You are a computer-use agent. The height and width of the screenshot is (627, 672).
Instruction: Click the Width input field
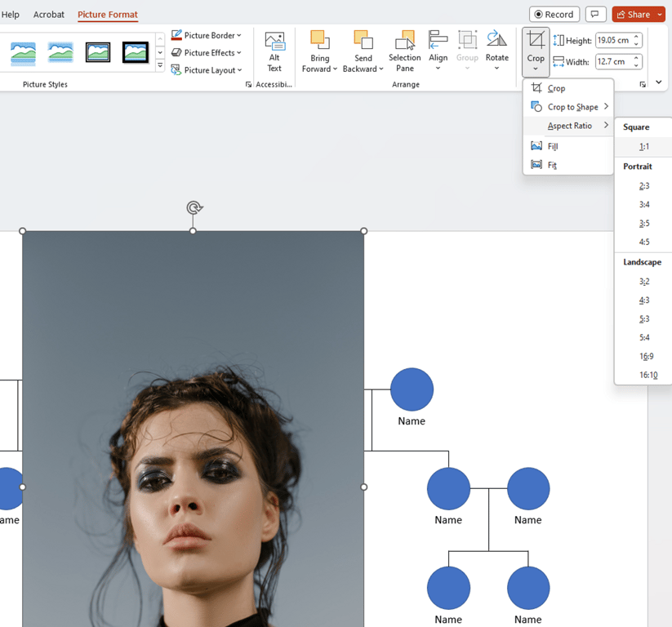click(613, 62)
